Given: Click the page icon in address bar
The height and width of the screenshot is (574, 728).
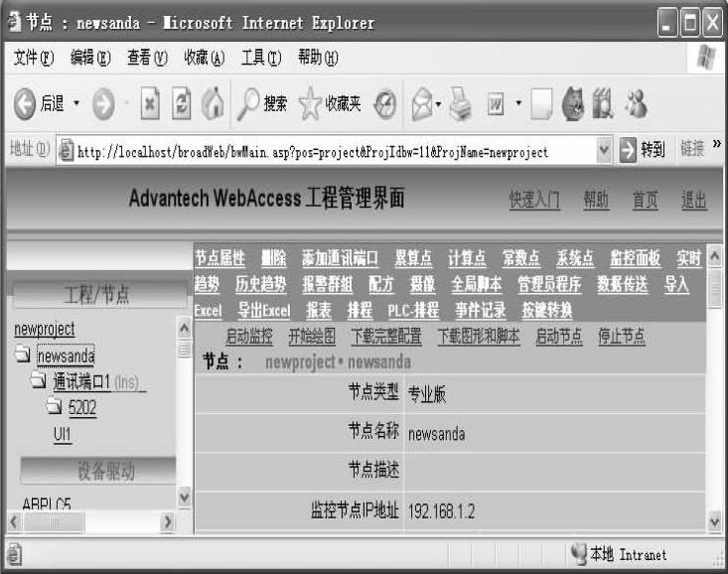Looking at the screenshot, I should pos(66,151).
